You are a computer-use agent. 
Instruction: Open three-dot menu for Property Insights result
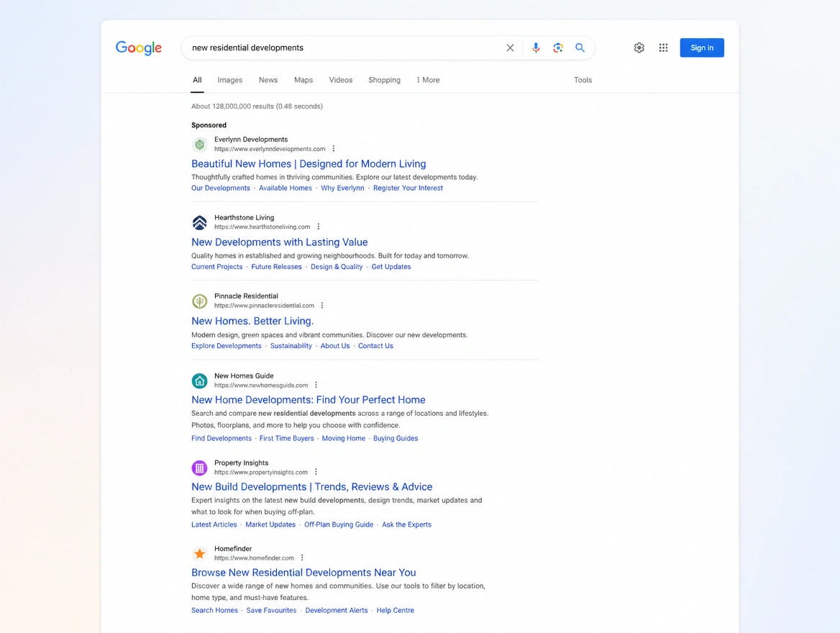pyautogui.click(x=316, y=472)
